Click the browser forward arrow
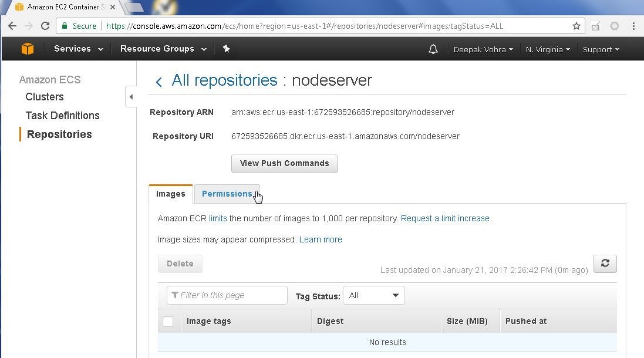 click(28, 26)
